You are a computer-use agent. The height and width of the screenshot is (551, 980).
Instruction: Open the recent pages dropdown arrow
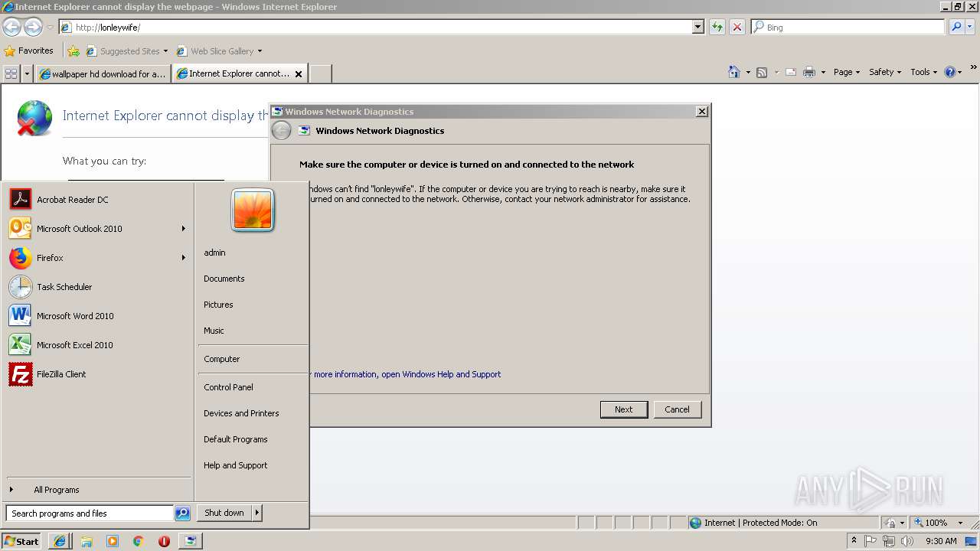(50, 27)
